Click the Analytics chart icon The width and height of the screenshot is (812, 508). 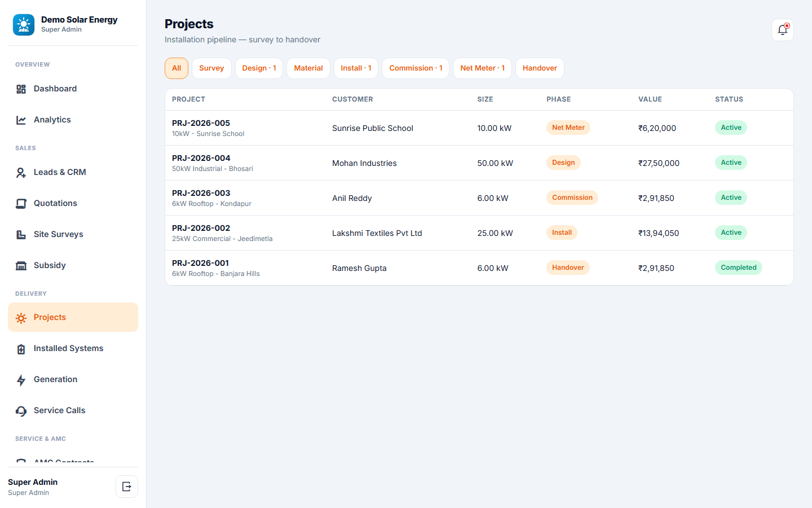[21, 120]
